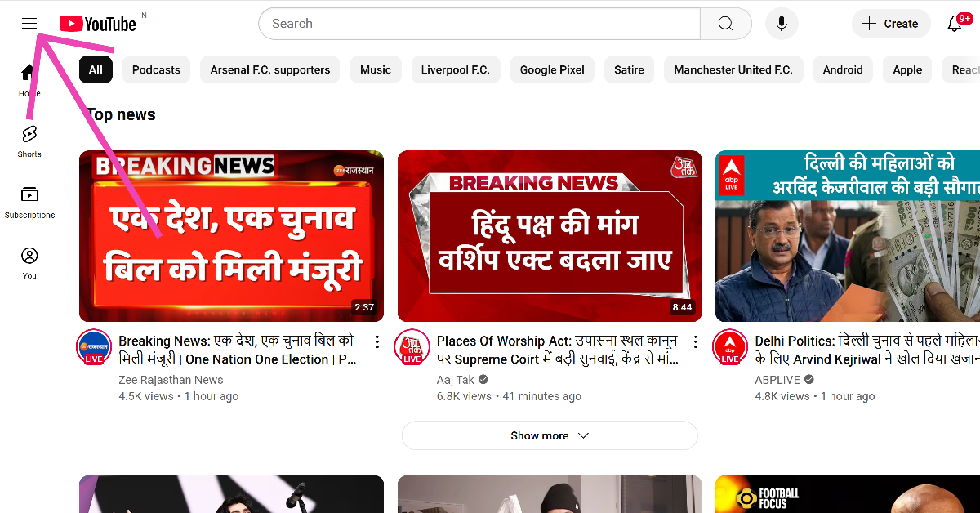
Task: Open ABPLIVE channel avatar
Action: point(729,347)
